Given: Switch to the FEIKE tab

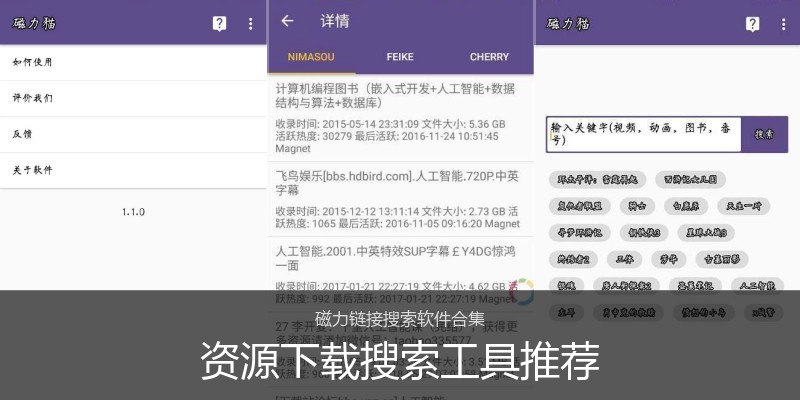Looking at the screenshot, I should 400,57.
